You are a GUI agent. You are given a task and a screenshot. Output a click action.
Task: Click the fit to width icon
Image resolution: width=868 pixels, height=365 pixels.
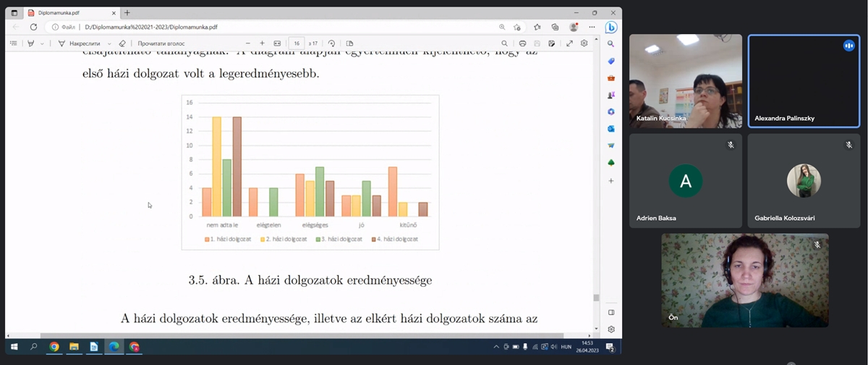tap(276, 43)
